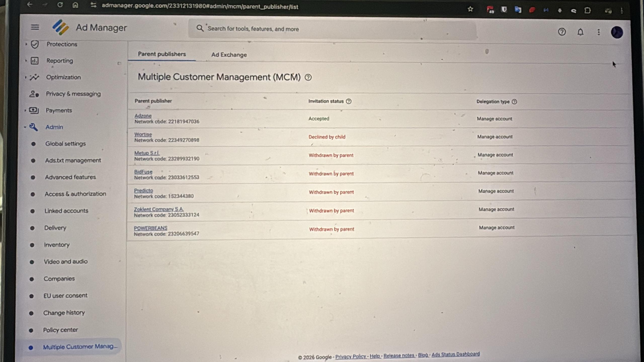Select the Parent publishers tab
This screenshot has height=362, width=644.
(162, 54)
